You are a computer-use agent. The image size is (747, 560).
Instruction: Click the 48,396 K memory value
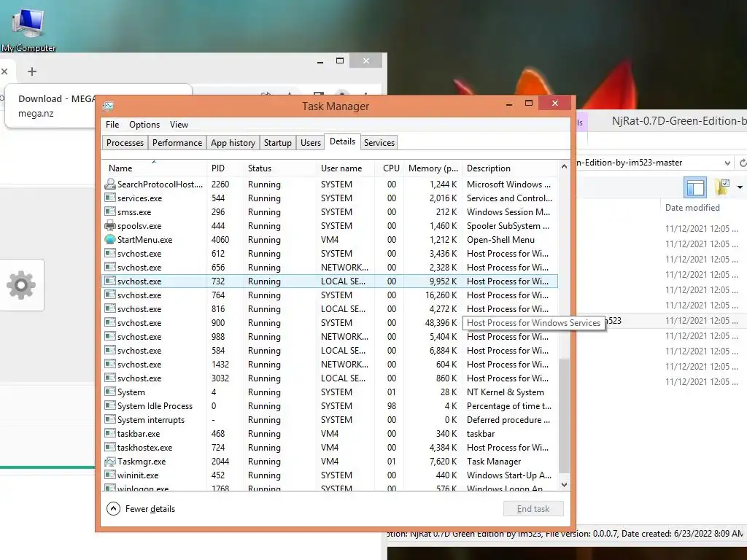coord(441,323)
